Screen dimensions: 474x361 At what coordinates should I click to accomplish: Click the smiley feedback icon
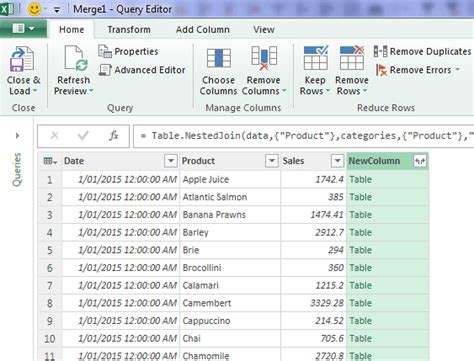click(x=34, y=9)
